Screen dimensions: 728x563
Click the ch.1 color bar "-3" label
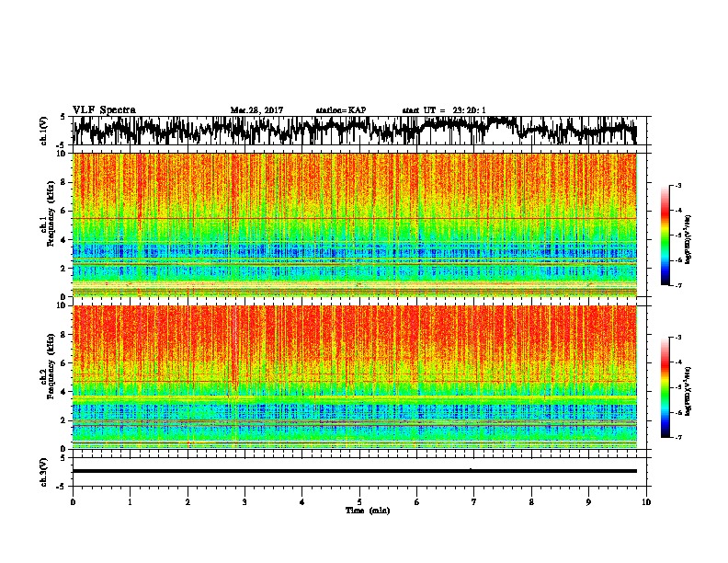[x=678, y=186]
